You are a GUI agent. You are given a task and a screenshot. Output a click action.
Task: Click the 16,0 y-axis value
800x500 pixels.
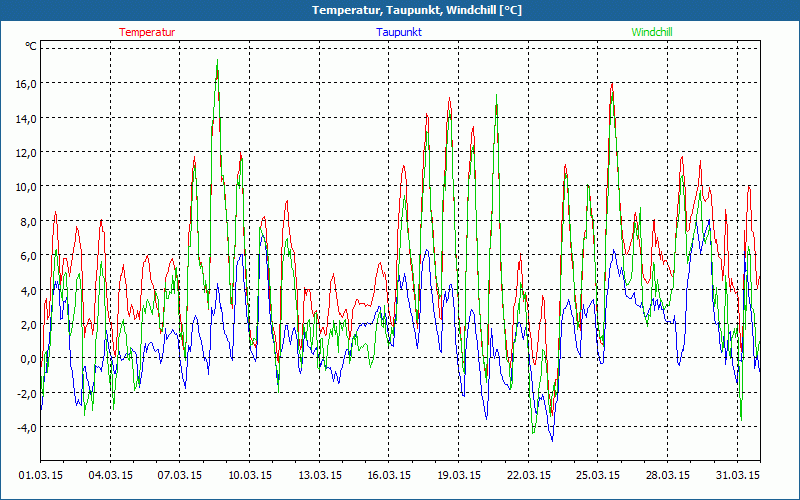tap(26, 84)
